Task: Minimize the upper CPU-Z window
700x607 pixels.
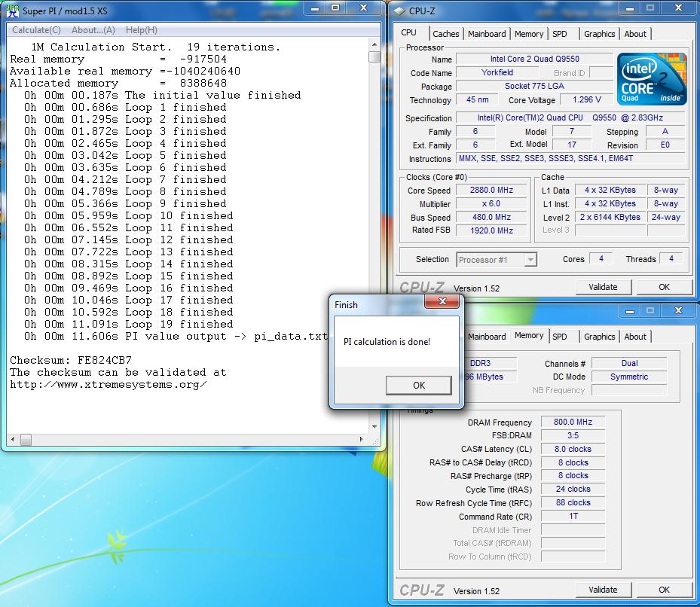Action: pyautogui.click(x=630, y=8)
